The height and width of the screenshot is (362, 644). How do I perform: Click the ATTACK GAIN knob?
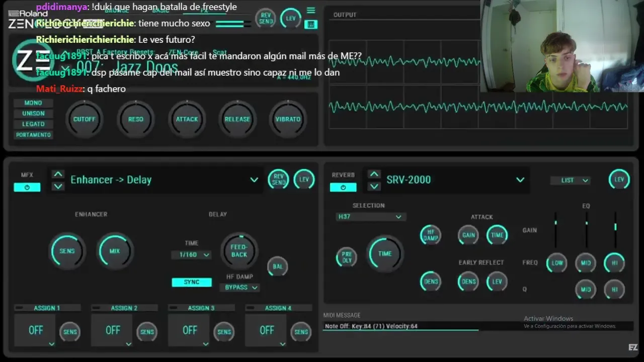(468, 235)
